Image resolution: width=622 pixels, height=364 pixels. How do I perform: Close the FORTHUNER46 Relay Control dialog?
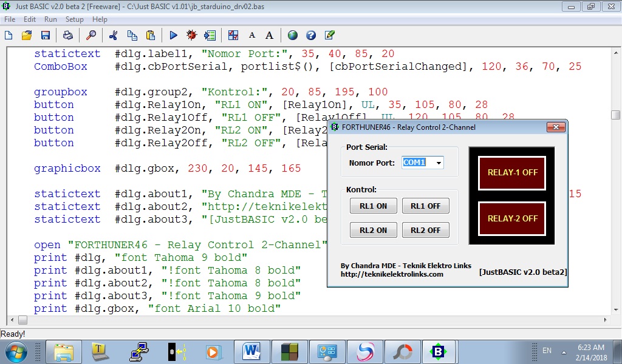(556, 127)
